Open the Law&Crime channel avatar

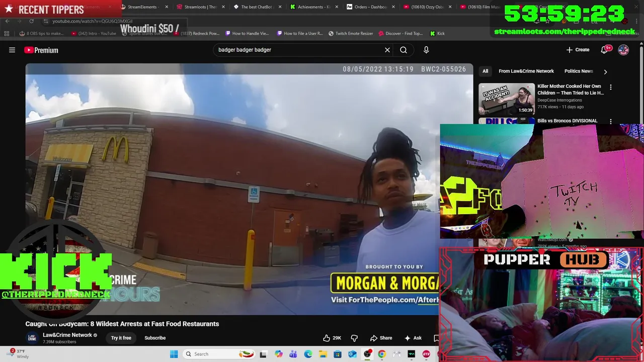point(32,338)
